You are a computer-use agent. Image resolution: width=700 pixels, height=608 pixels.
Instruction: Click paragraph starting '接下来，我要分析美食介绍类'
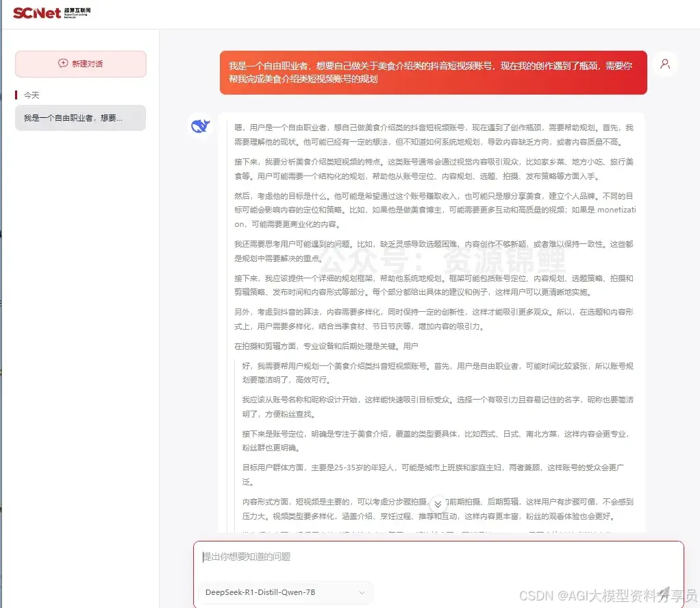[x=434, y=169]
